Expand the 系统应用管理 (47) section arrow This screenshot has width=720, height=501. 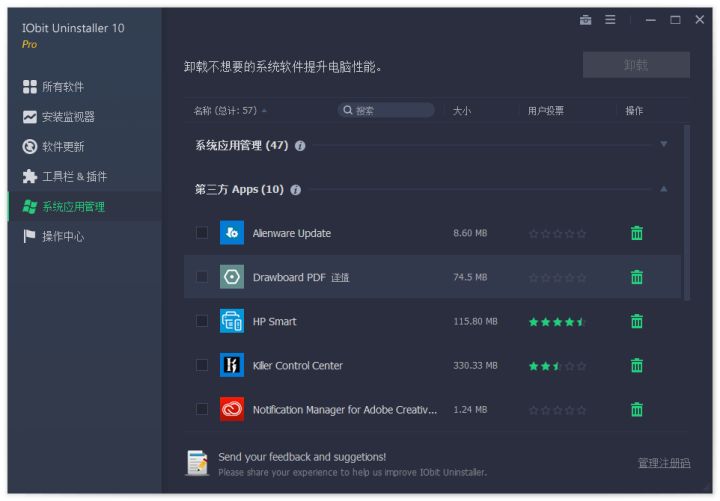pos(663,145)
